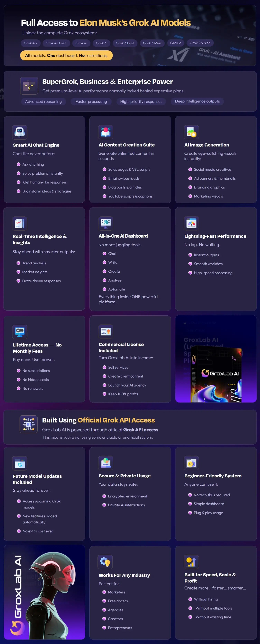The width and height of the screenshot is (260, 644).
Task: Click the High-priority responses tag
Action: (141, 102)
